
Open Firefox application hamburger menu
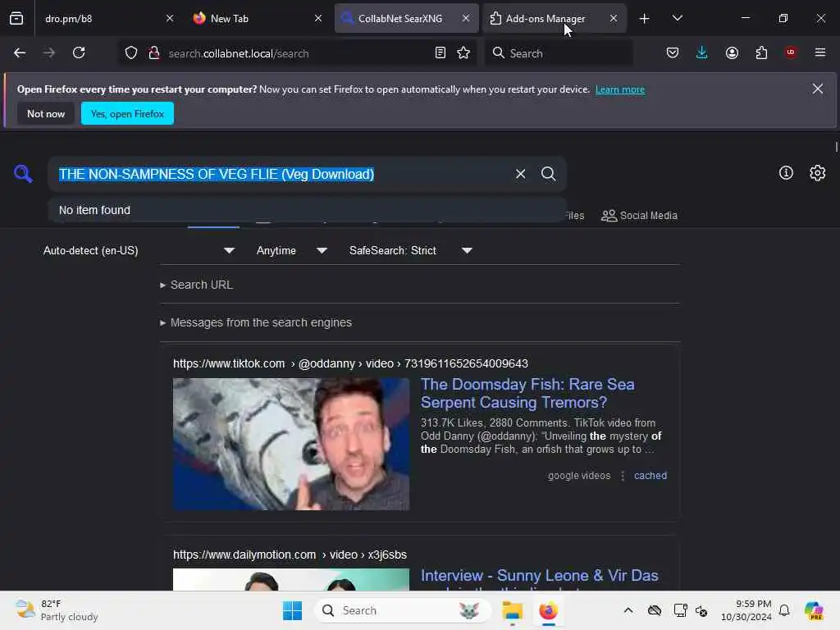820,52
